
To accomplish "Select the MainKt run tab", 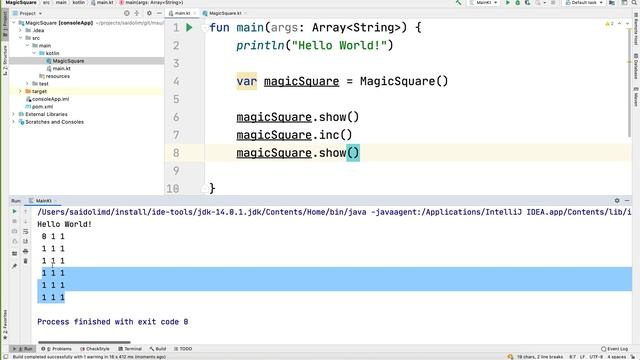I will [43, 201].
